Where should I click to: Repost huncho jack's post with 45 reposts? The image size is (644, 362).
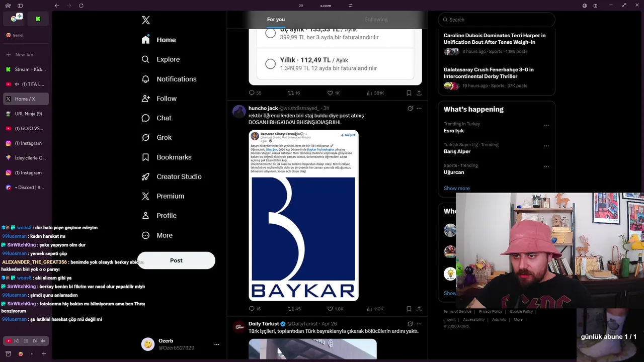[294, 309]
